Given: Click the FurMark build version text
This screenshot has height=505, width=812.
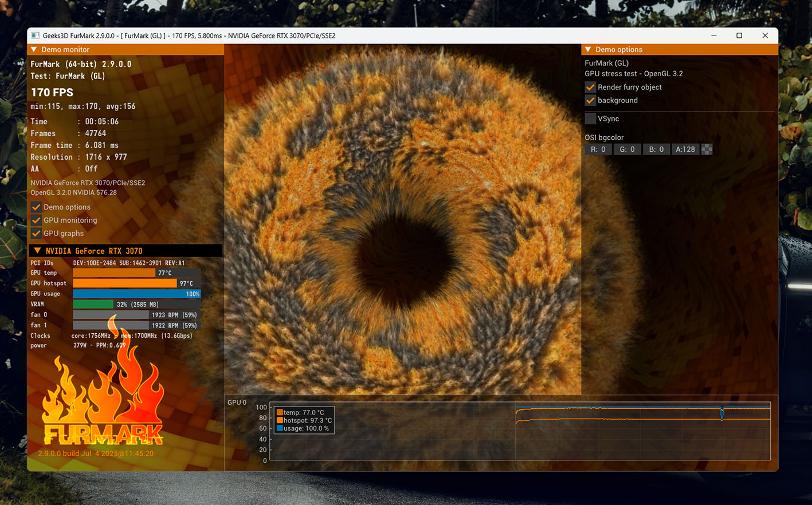Looking at the screenshot, I should pos(96,453).
